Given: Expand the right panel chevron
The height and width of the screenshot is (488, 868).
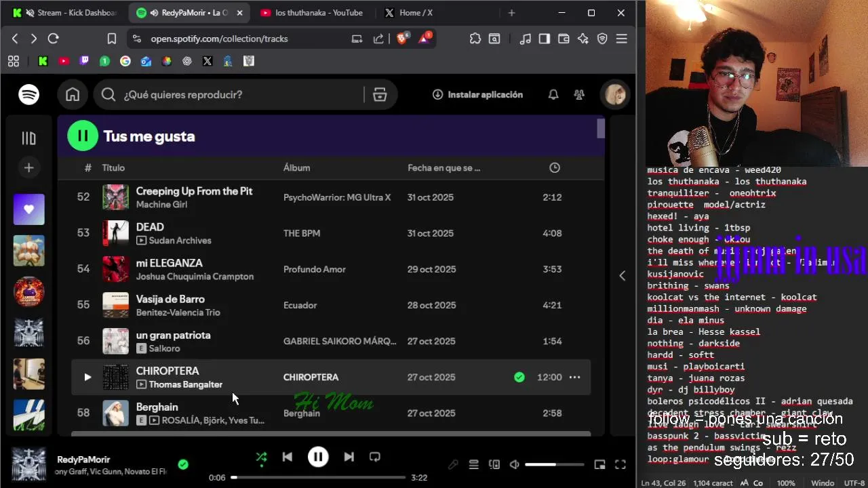Looking at the screenshot, I should (x=623, y=275).
